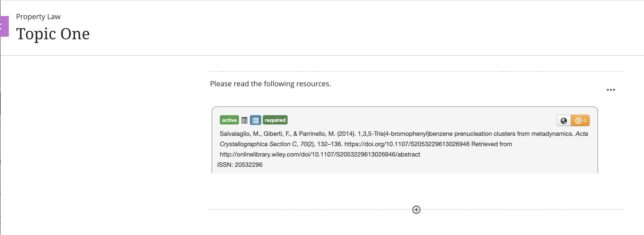Image resolution: width=644 pixels, height=235 pixels.
Task: Click the ISSN: 20532296 line
Action: click(x=240, y=165)
